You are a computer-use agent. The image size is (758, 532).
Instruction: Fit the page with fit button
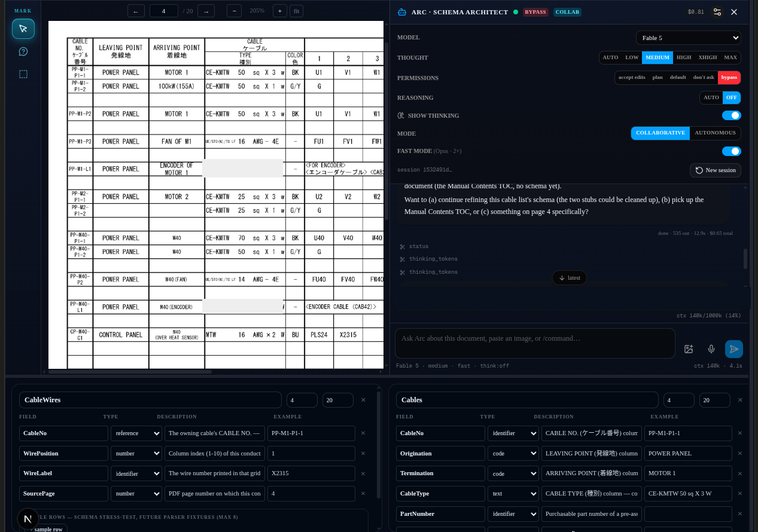coord(296,11)
